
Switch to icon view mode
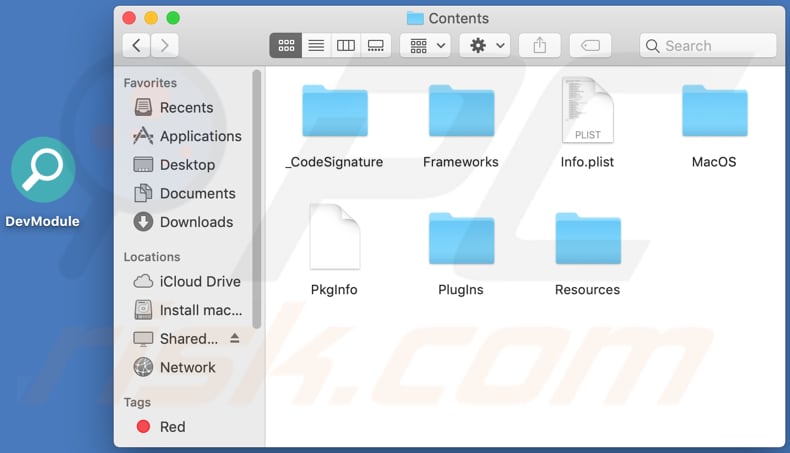tap(286, 46)
